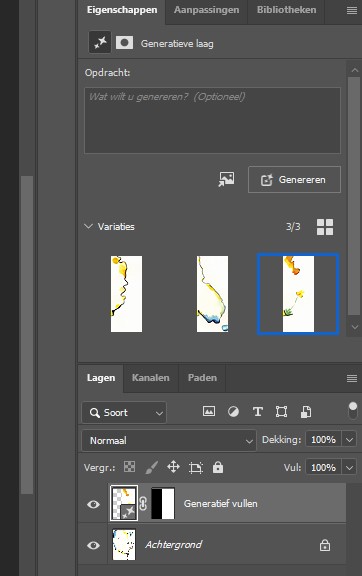This screenshot has height=576, width=362.
Task: Switch to the Paden tab
Action: [x=202, y=378]
